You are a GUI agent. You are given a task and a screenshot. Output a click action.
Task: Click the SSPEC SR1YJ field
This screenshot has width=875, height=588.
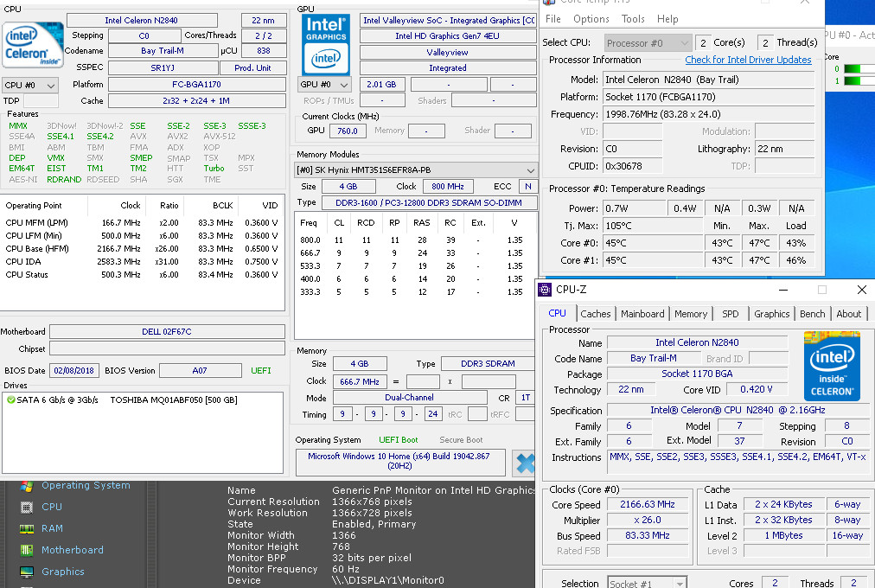click(163, 68)
